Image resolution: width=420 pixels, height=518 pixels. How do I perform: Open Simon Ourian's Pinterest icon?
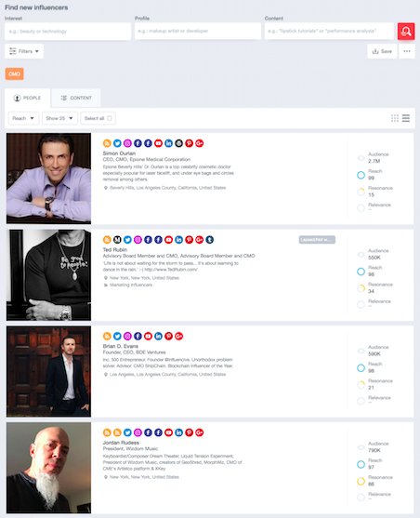tap(189, 143)
